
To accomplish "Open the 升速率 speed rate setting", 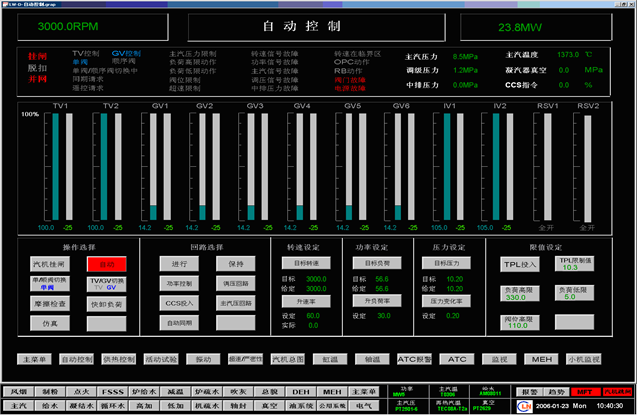I will tap(306, 302).
